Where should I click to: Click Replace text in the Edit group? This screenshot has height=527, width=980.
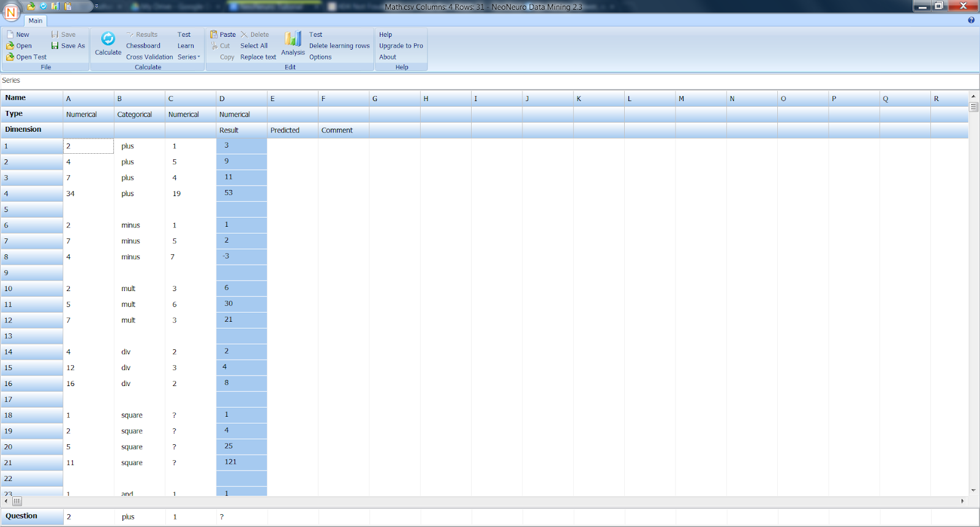258,57
